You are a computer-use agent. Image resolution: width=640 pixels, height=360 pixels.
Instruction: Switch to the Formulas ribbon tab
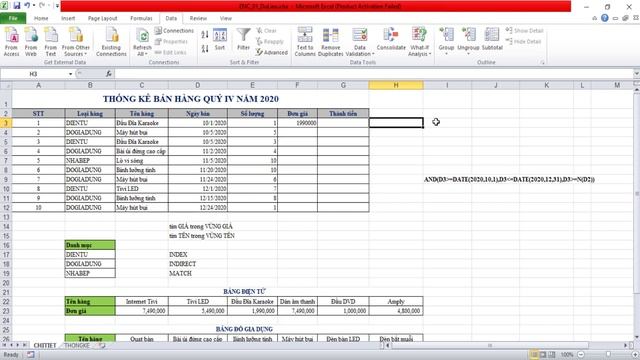point(141,18)
